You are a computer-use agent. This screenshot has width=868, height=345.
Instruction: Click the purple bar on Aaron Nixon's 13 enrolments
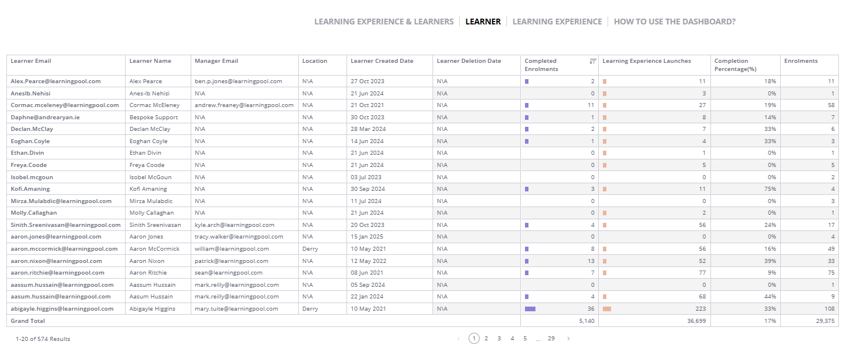point(527,261)
